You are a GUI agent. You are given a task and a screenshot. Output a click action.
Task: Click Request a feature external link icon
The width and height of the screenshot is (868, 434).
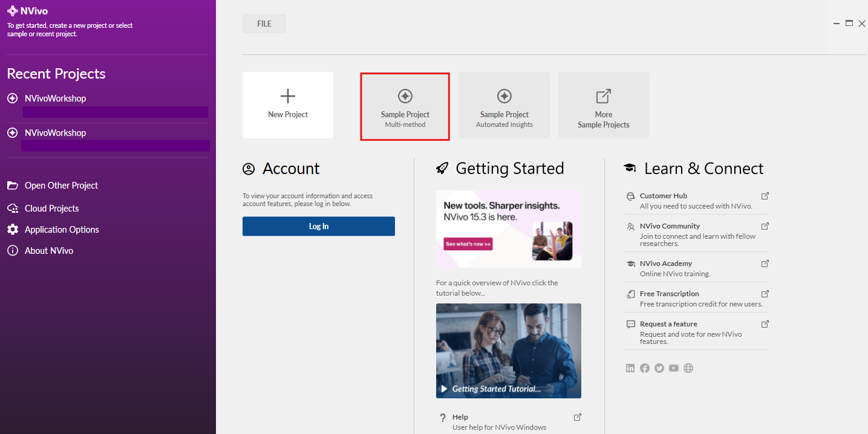[765, 324]
